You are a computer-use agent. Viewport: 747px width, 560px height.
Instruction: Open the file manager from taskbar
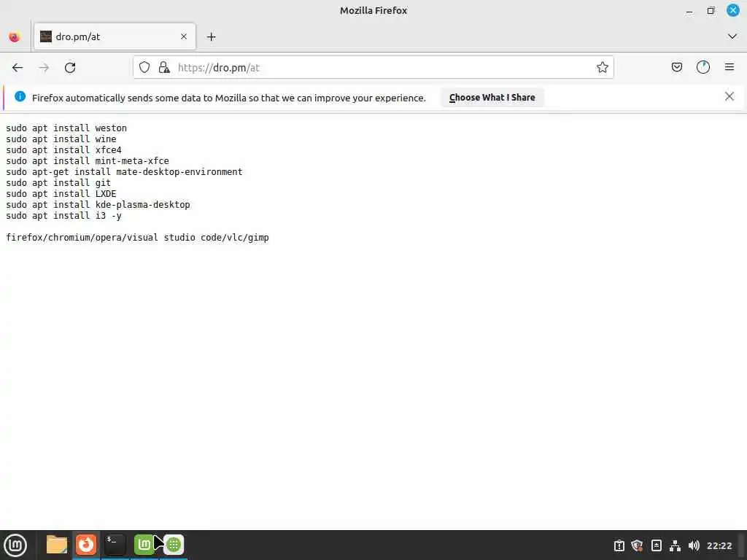click(57, 545)
